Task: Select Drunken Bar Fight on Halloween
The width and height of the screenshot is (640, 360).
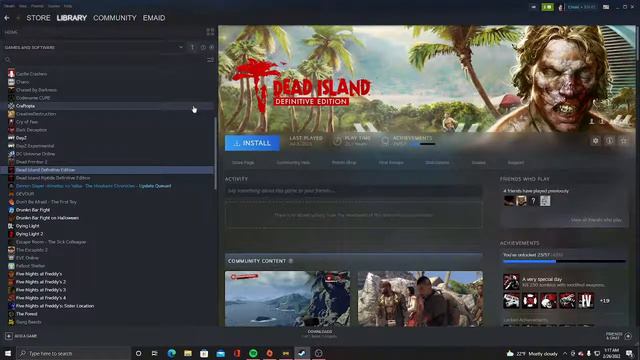Action: [x=47, y=218]
